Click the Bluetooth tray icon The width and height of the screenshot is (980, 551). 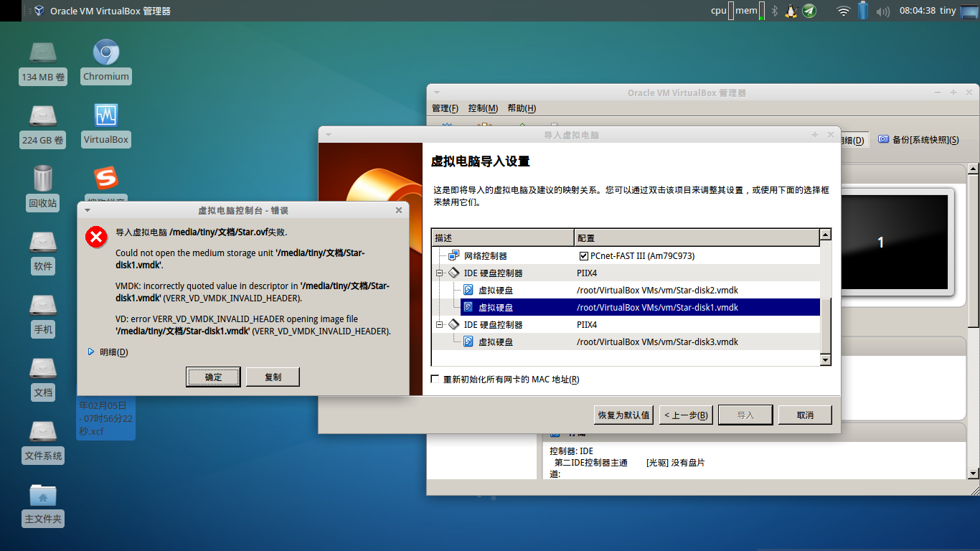tap(774, 11)
